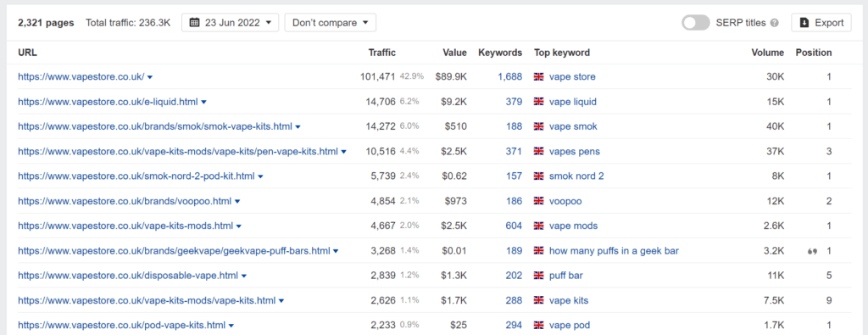Viewport: 868px width, 335px height.
Task: Open the 1,688 keywords count link
Action: click(509, 77)
